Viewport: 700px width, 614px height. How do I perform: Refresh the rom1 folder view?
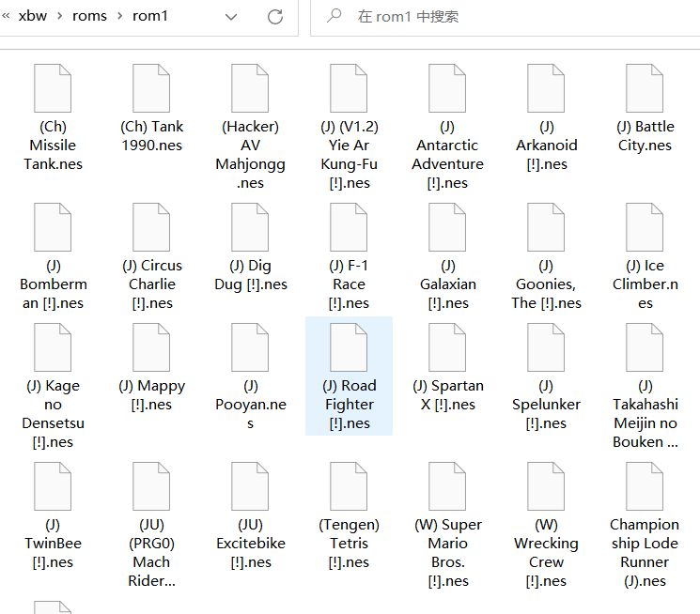tap(275, 17)
